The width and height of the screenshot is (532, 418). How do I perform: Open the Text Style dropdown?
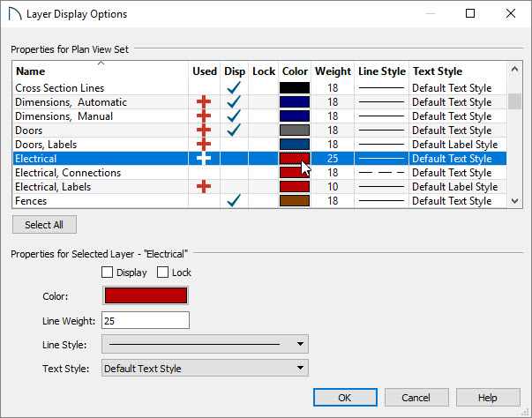205,368
